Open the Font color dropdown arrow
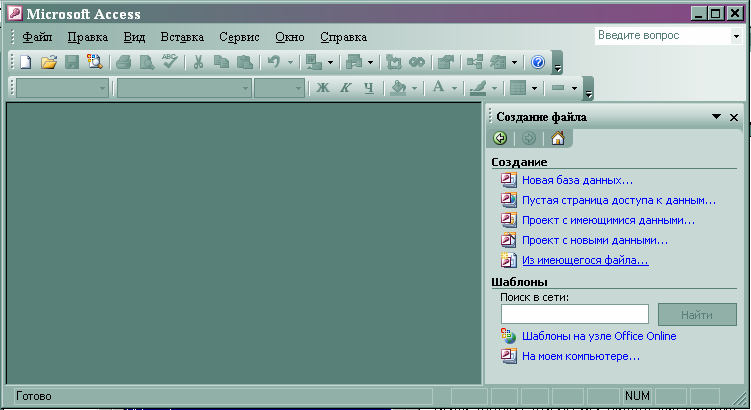The image size is (751, 410). 454,88
